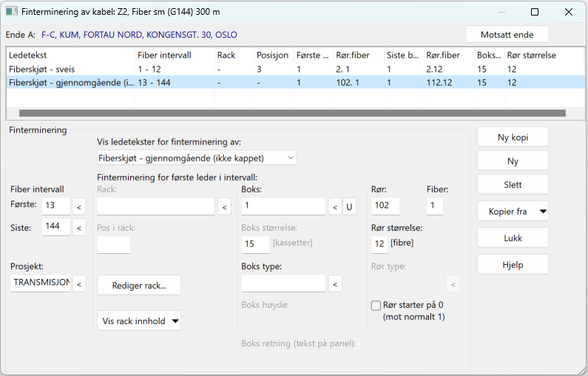The width and height of the screenshot is (588, 376).
Task: Click the application icon in title bar
Action: (12, 11)
